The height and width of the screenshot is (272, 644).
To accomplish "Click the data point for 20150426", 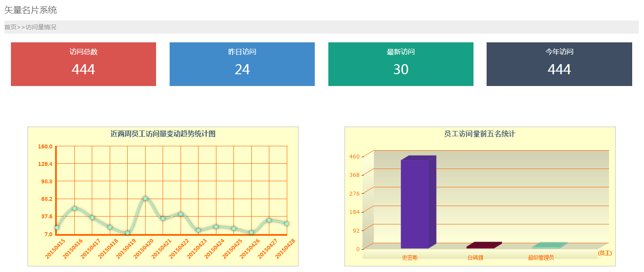I will [x=251, y=233].
